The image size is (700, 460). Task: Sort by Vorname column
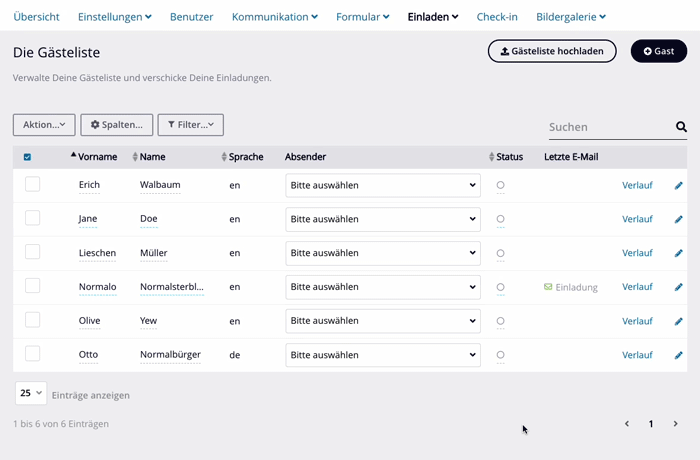94,157
